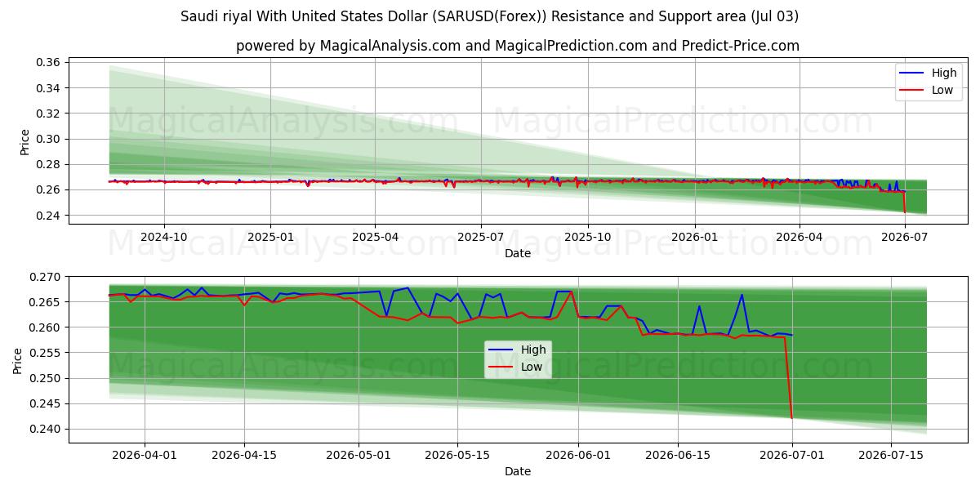Click the 2026-04-15 date tick label

(x=244, y=456)
